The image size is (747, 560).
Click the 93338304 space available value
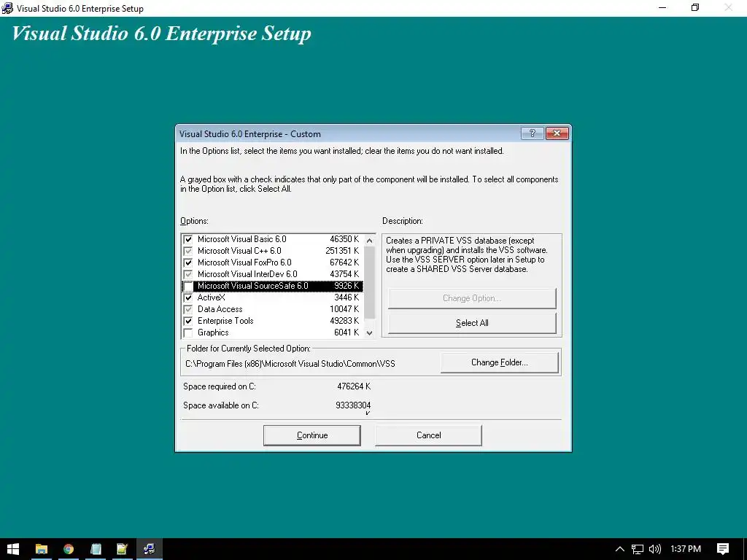tap(353, 405)
